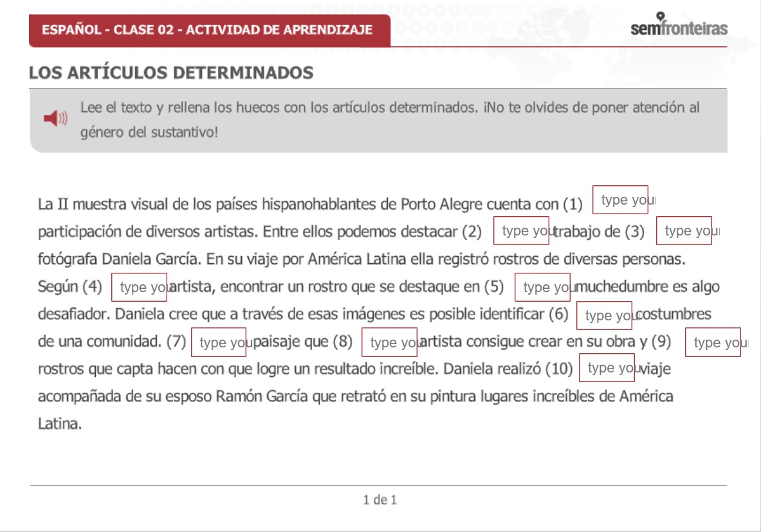
Task: Fill in blank (2) before trabajo
Action: (x=521, y=230)
